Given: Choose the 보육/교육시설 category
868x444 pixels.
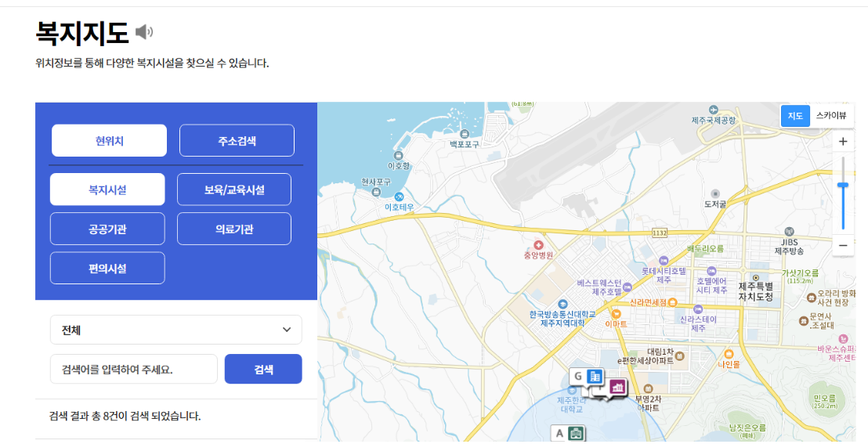Looking at the screenshot, I should click(234, 190).
